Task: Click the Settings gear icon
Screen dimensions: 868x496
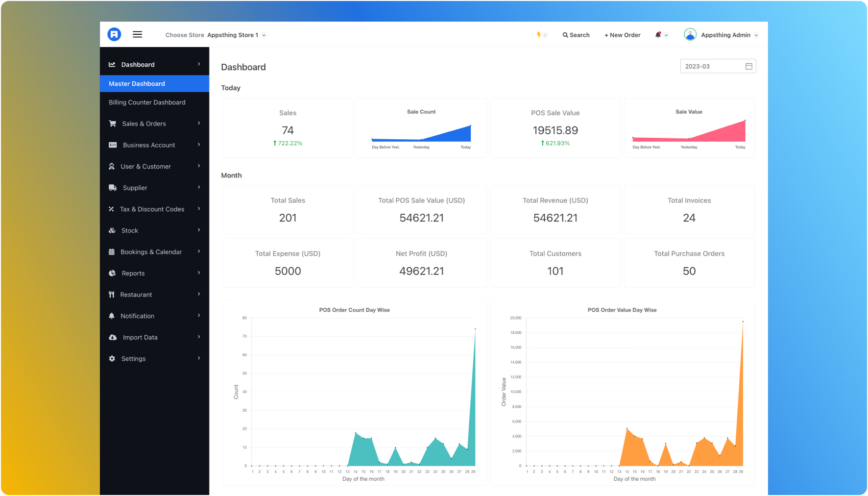Action: click(x=112, y=359)
